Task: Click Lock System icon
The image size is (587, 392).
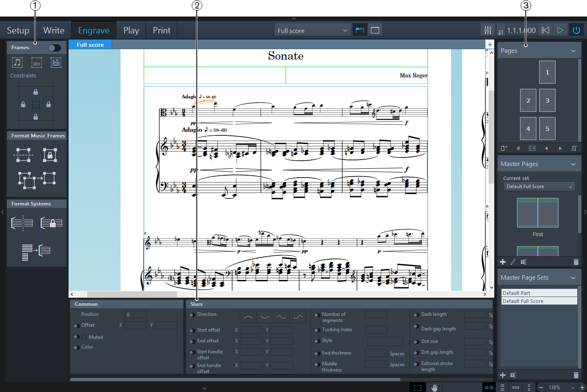Action: tap(51, 223)
